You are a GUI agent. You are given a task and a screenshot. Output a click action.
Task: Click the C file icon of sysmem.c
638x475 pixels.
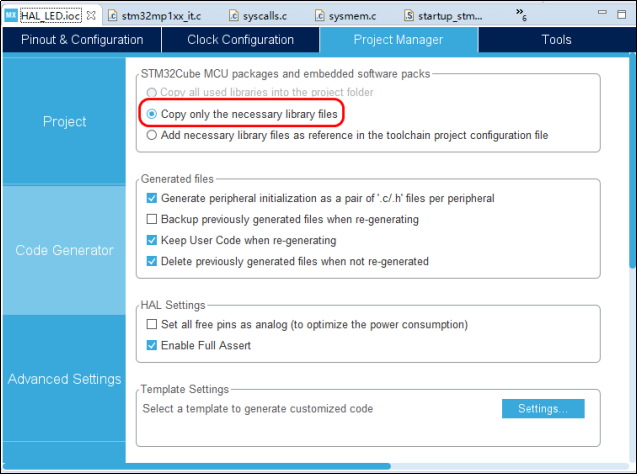pyautogui.click(x=320, y=16)
